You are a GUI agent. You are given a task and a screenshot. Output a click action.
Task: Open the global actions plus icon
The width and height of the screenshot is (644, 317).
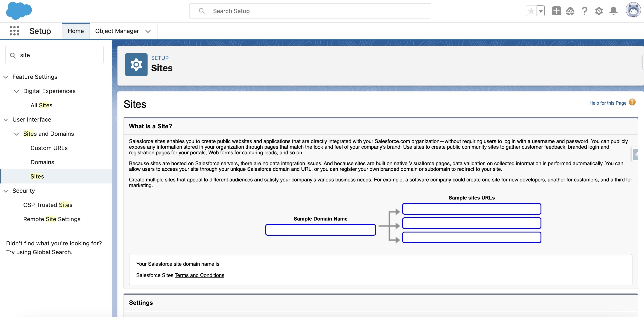556,11
